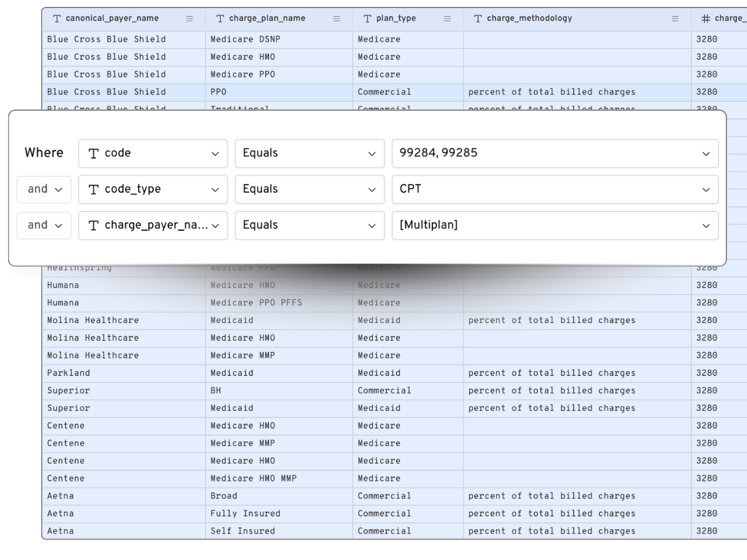Open the 'charge_payer_na...' field dropdown

153,225
